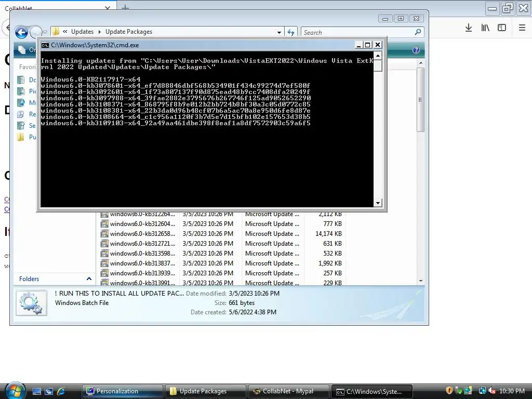Click the security shield tray icon
The width and height of the screenshot is (532, 399).
coord(449,391)
